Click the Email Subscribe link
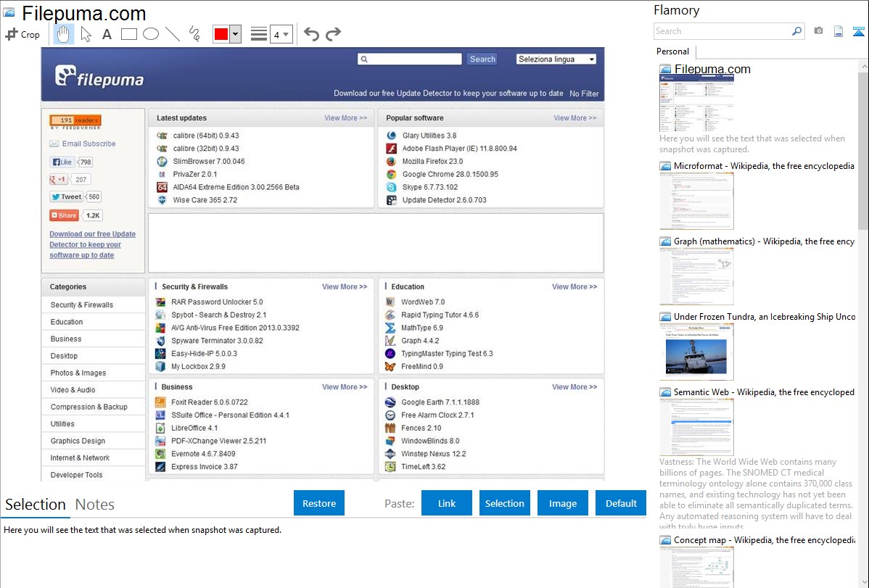Screen dimensions: 869x588 (88, 144)
